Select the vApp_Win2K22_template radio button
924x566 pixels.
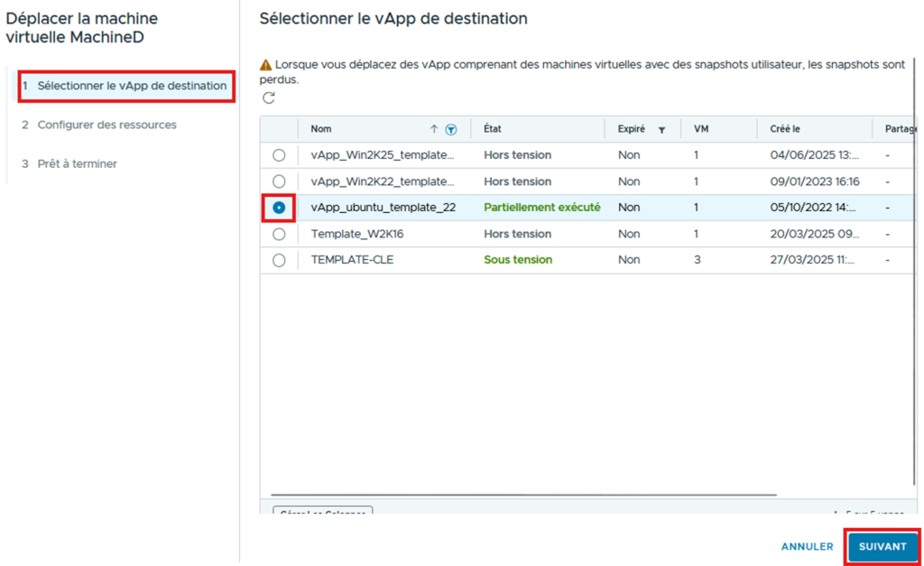[279, 181]
